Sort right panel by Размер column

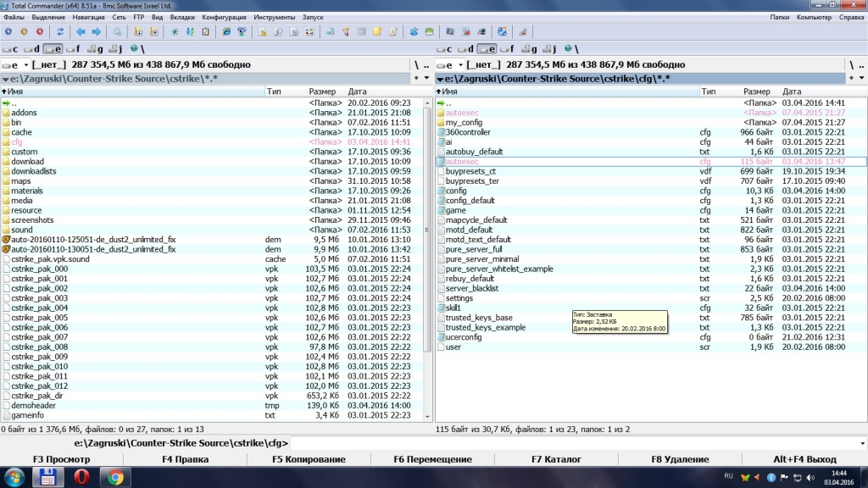[x=757, y=91]
